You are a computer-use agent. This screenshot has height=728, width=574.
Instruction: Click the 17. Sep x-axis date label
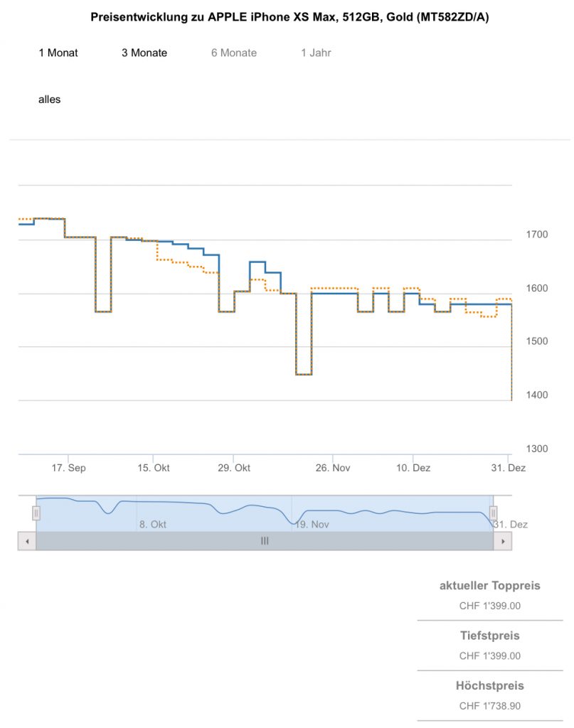point(69,468)
